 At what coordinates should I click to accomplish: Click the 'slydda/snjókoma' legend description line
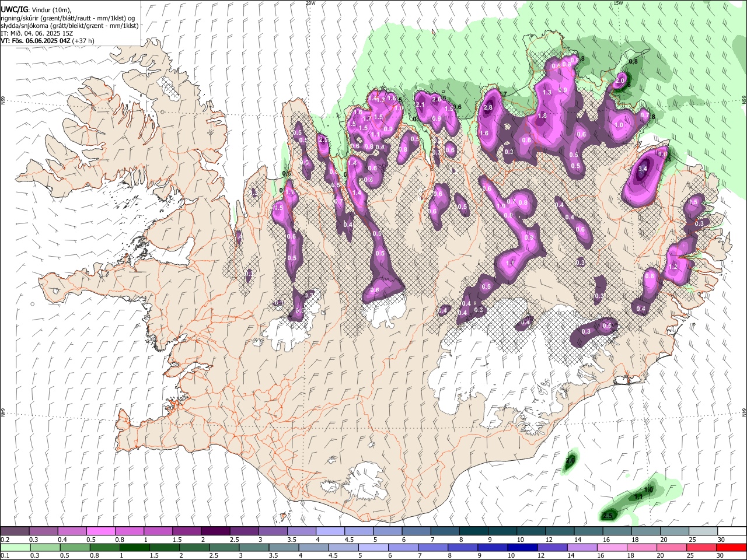click(x=69, y=26)
